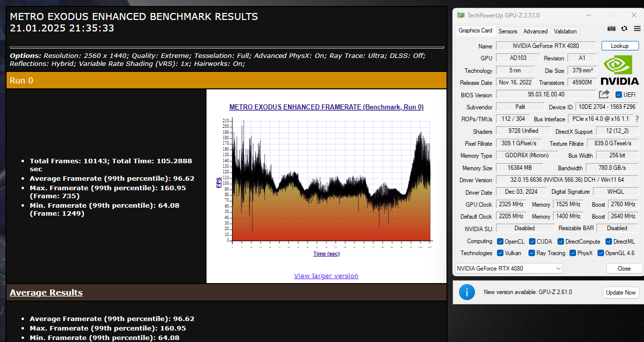
Task: Switch to the Graphics Card tab
Action: click(x=475, y=30)
